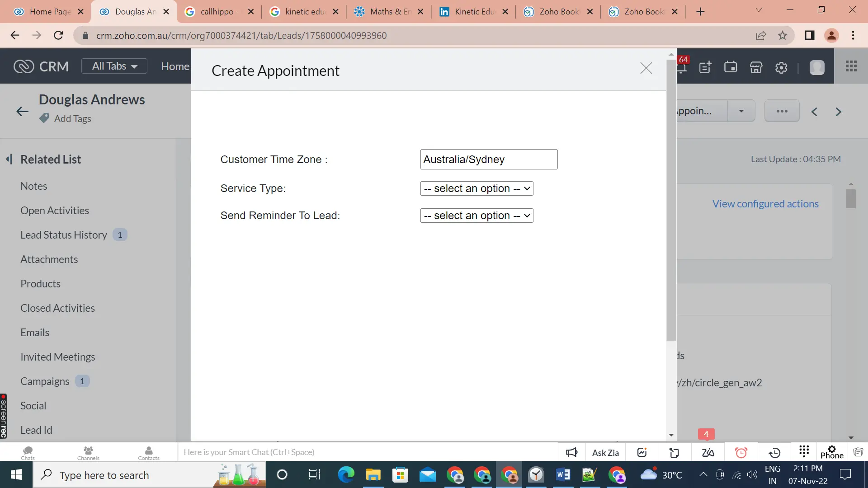The width and height of the screenshot is (868, 488).
Task: Expand the Send Reminder To Lead dropdown
Action: pos(476,216)
